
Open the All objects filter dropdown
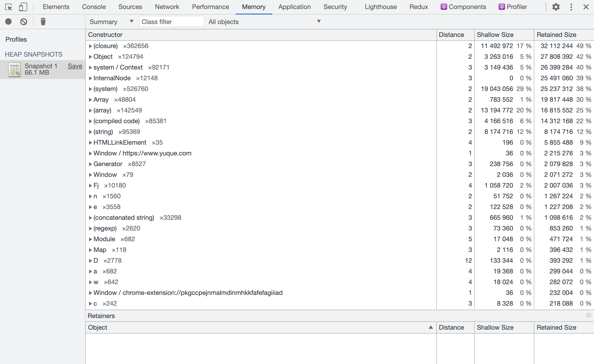264,22
